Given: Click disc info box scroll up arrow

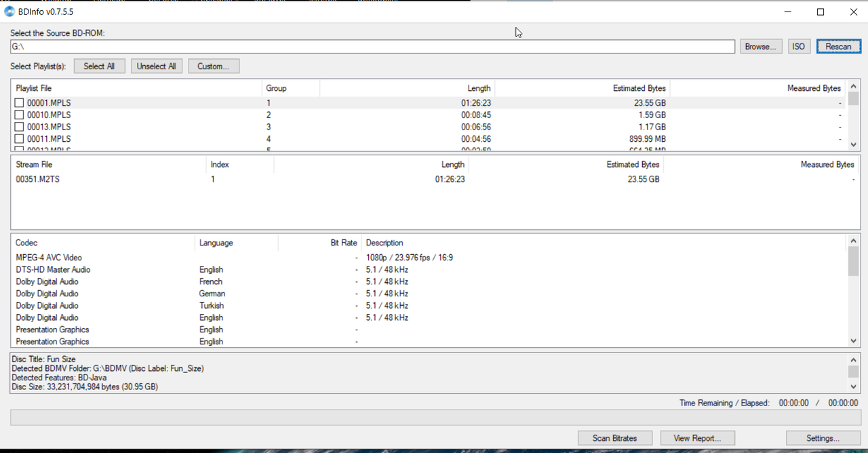Looking at the screenshot, I should tap(853, 359).
